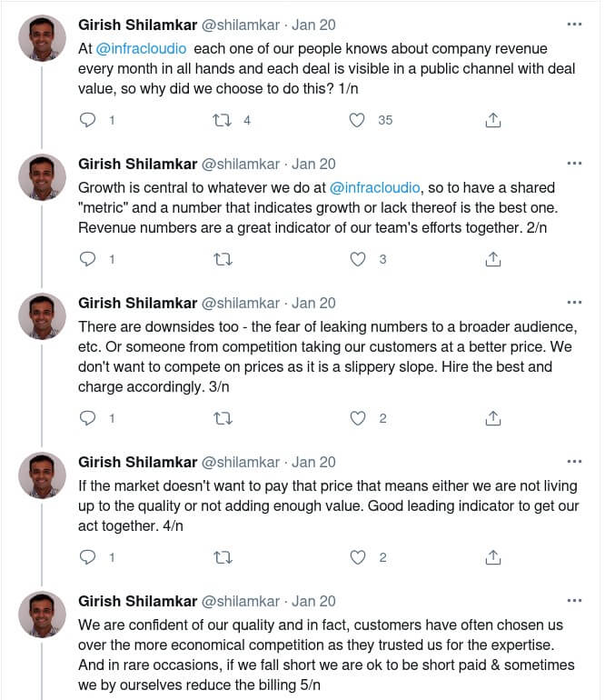Open the @shilamkar handle on the 3/n tweet
The image size is (605, 700).
coord(241,303)
